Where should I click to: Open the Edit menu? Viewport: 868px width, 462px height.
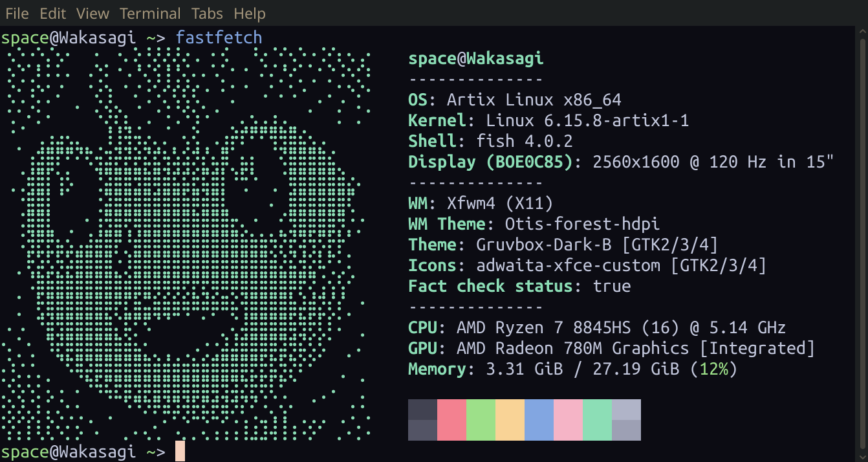tap(52, 13)
